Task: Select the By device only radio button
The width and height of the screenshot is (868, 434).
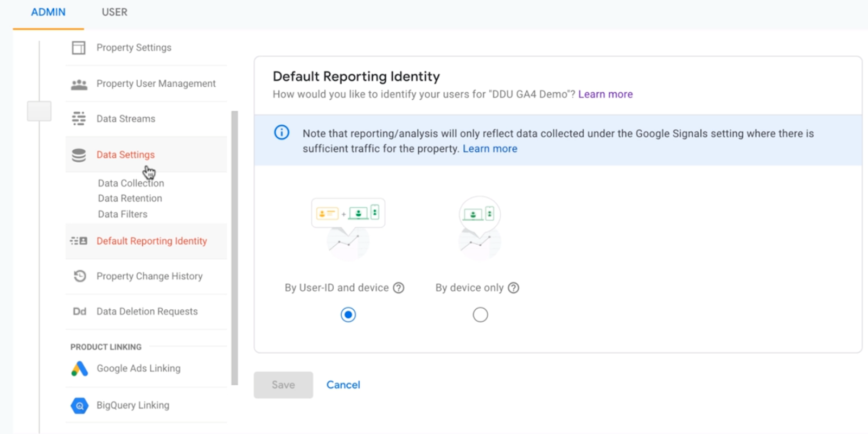Action: (x=480, y=315)
